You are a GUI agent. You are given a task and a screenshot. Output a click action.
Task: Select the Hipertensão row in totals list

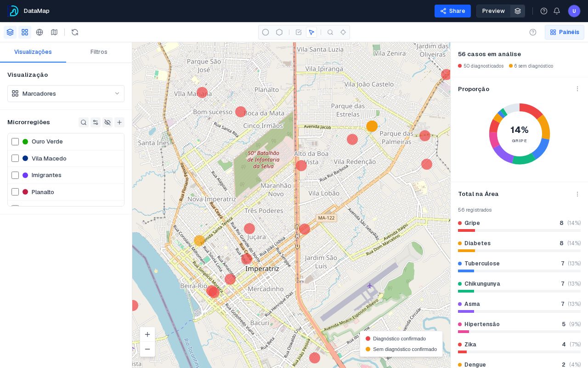pyautogui.click(x=519, y=328)
